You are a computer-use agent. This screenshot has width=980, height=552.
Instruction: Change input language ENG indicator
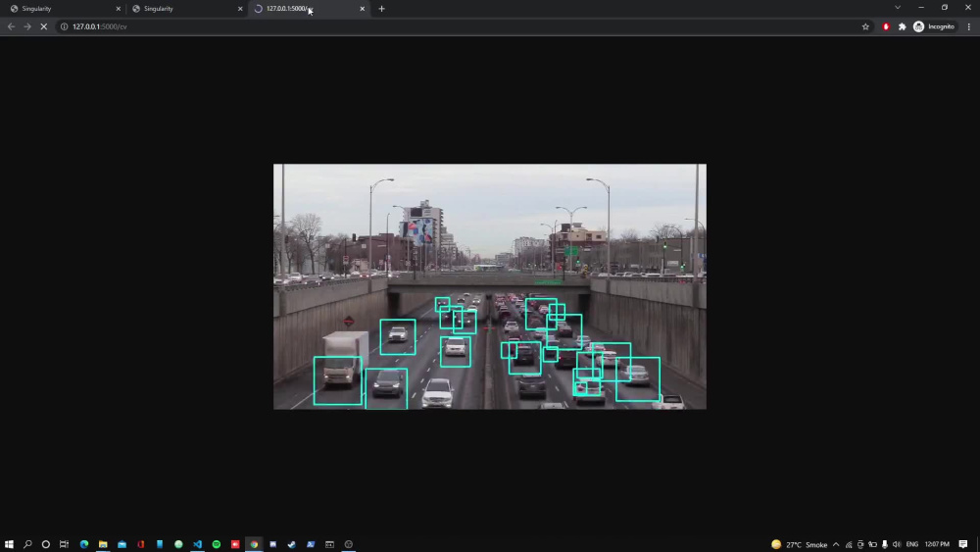click(911, 544)
